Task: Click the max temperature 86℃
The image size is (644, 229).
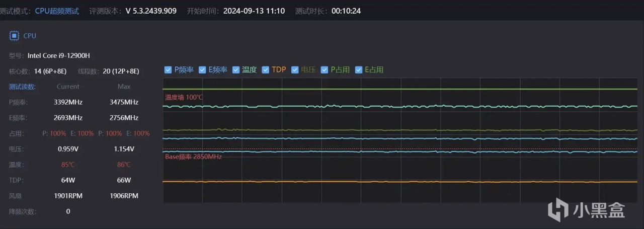Action: click(x=124, y=165)
